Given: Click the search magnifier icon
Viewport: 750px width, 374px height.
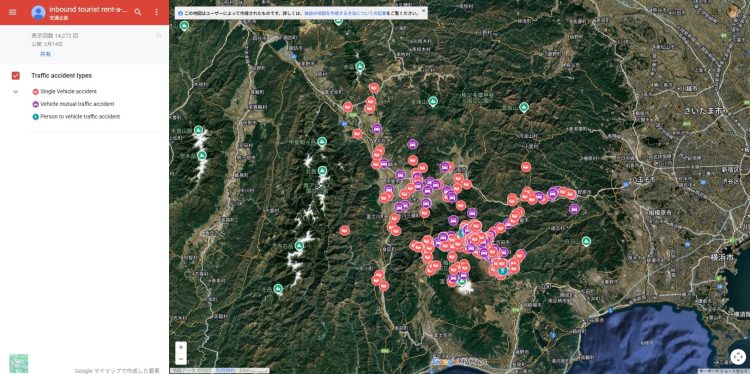Looking at the screenshot, I should tap(138, 12).
